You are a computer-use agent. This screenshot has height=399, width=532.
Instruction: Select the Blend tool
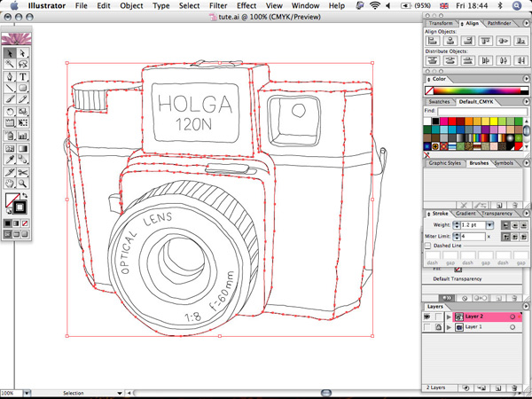(x=22, y=160)
